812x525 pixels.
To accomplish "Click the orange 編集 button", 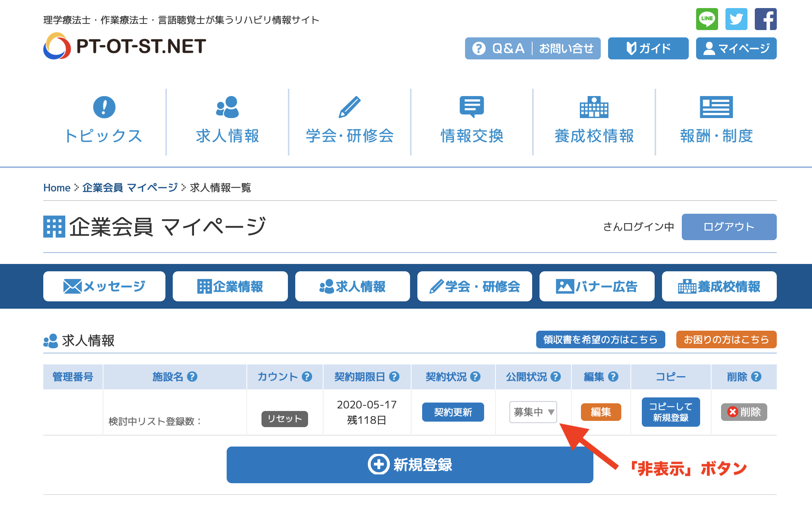I will pyautogui.click(x=601, y=412).
